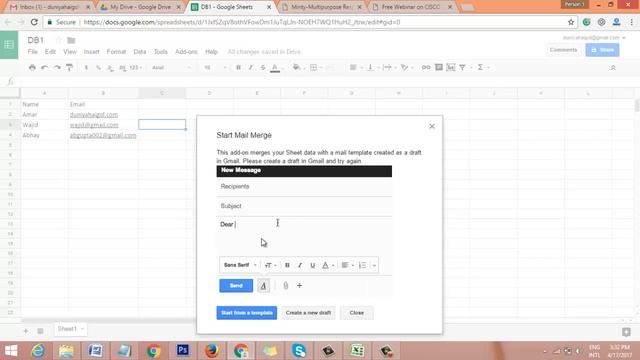The width and height of the screenshot is (640, 360).
Task: Select column C header
Action: (162, 93)
